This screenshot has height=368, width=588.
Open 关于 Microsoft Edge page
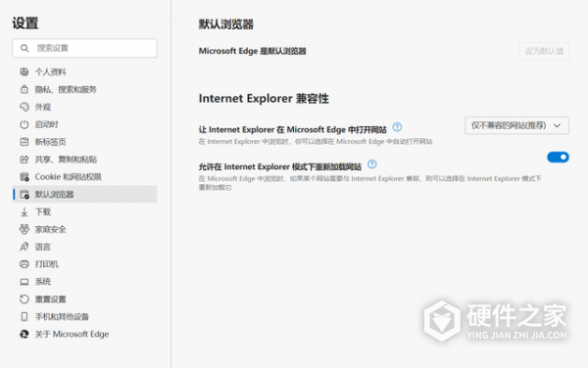(84, 334)
